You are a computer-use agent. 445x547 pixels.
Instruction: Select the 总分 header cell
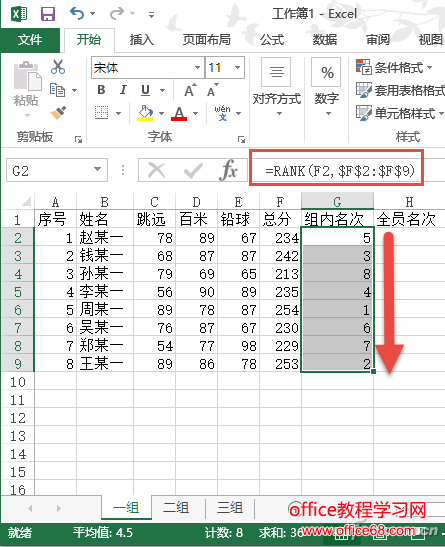280,219
